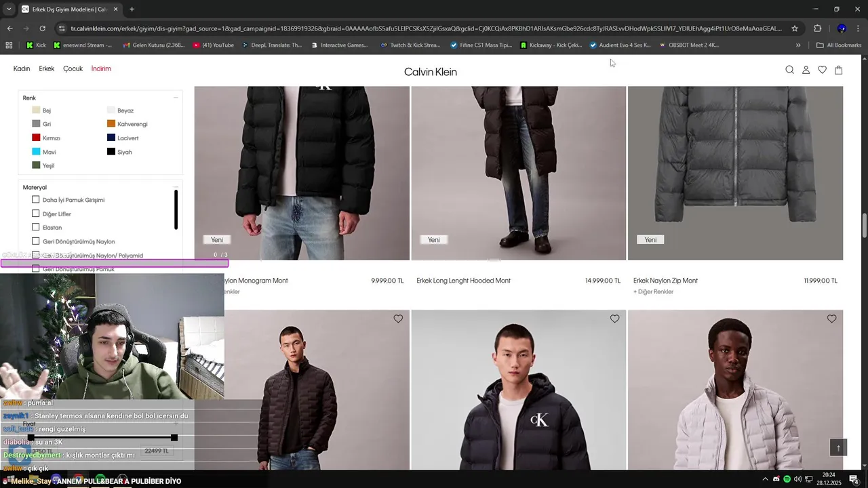
Task: Open the Çocuk menu
Action: 73,68
